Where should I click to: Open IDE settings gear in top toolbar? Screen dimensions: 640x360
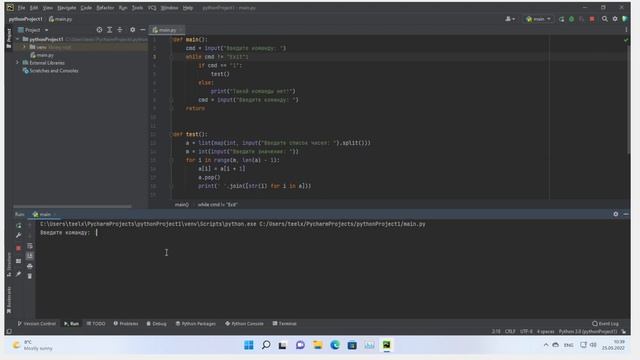(615, 19)
